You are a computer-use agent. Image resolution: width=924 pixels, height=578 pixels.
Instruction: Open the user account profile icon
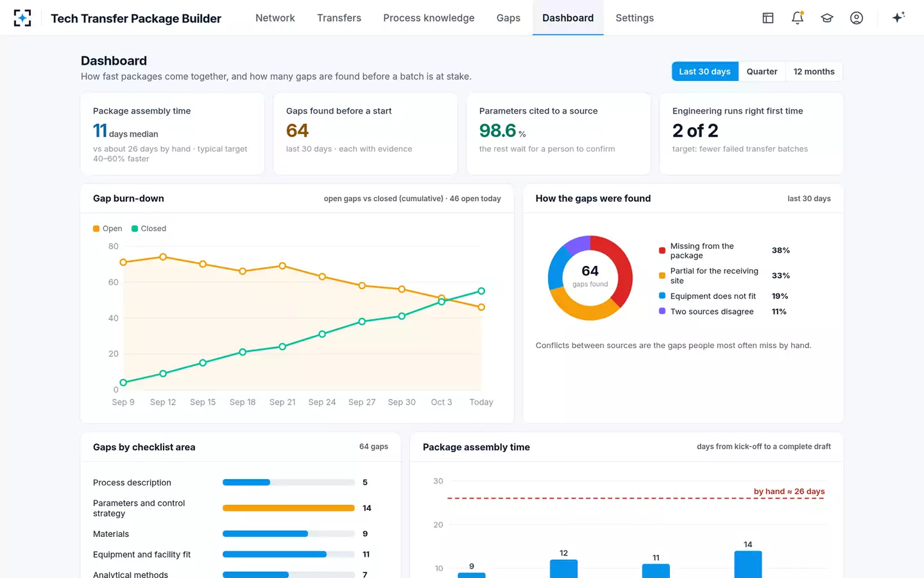click(857, 18)
